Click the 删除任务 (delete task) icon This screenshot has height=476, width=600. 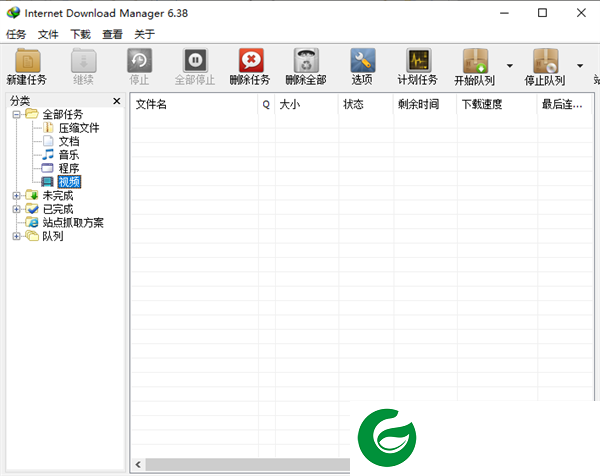[251, 60]
